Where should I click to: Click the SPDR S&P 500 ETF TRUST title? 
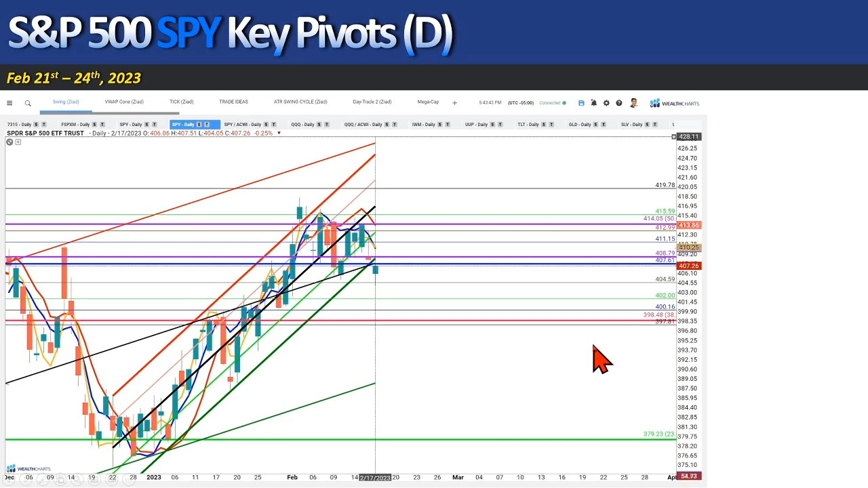[45, 133]
